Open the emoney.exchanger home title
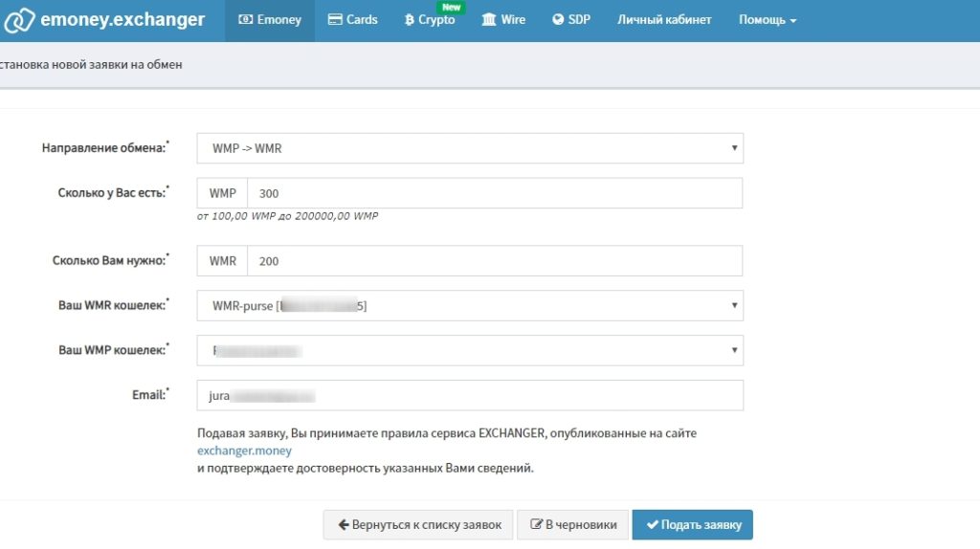The height and width of the screenshot is (549, 980). tap(122, 19)
